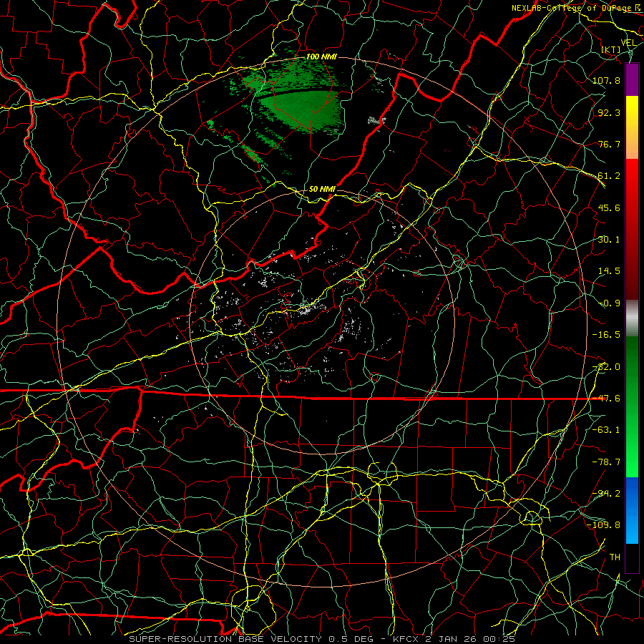Click the -16.5 scale value
This screenshot has width=644, height=644.
pos(606,335)
